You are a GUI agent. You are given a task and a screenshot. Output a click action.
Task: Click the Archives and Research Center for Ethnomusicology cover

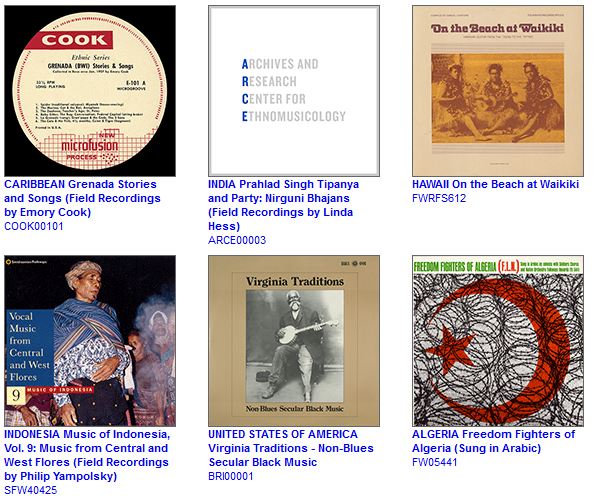[294, 91]
